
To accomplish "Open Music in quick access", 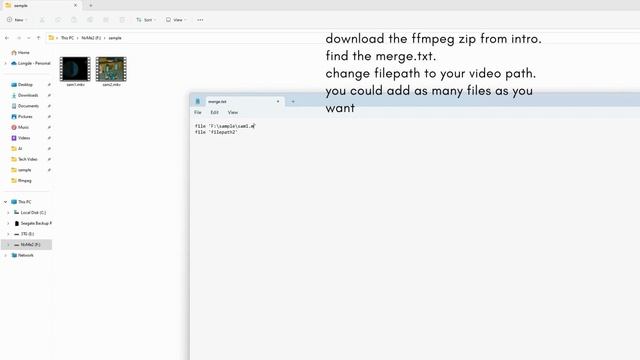I will coord(20,127).
